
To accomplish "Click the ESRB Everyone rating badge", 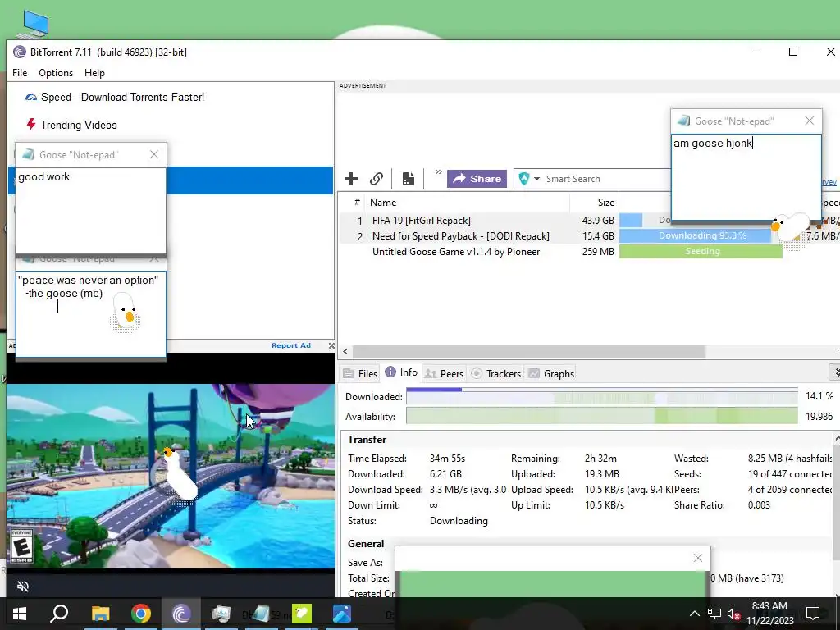I will point(22,546).
